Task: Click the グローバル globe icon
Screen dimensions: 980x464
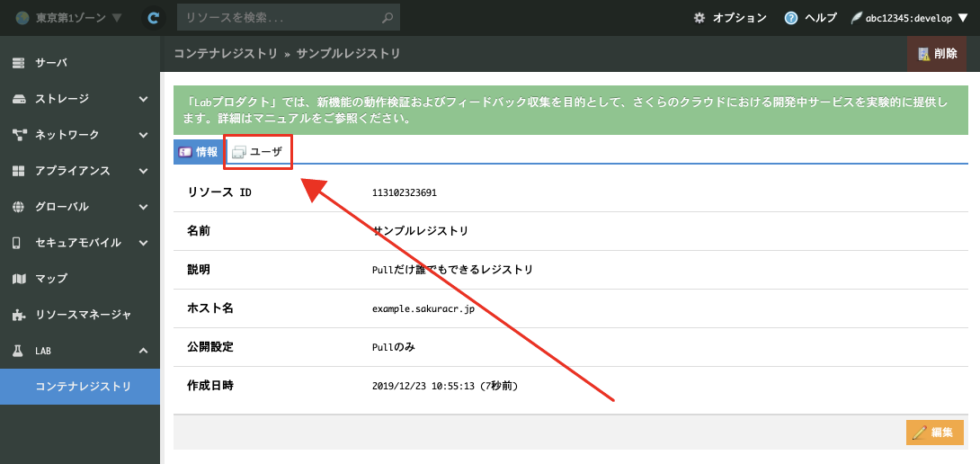Action: [19, 206]
